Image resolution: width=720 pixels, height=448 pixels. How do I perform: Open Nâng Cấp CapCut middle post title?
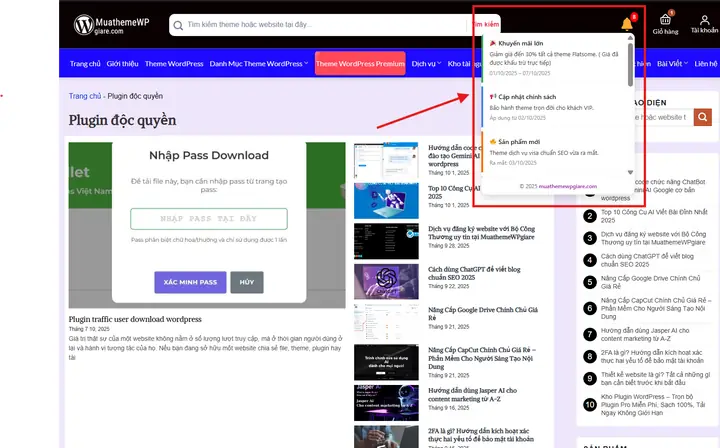point(482,358)
